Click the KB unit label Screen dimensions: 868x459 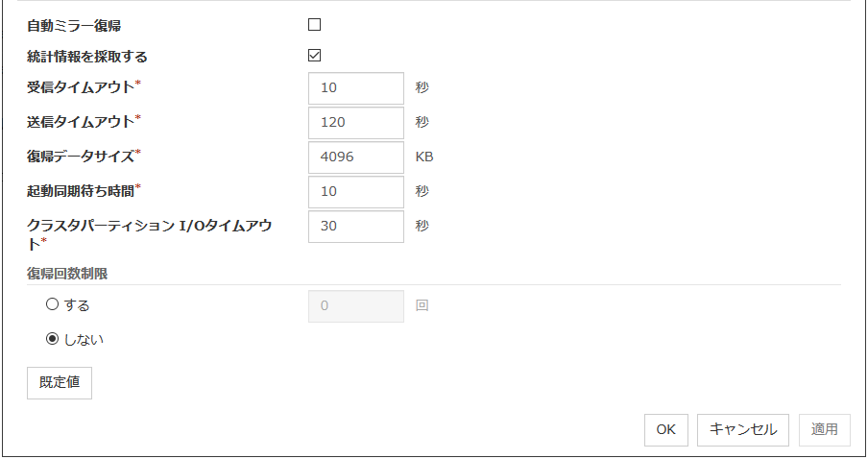pos(424,157)
